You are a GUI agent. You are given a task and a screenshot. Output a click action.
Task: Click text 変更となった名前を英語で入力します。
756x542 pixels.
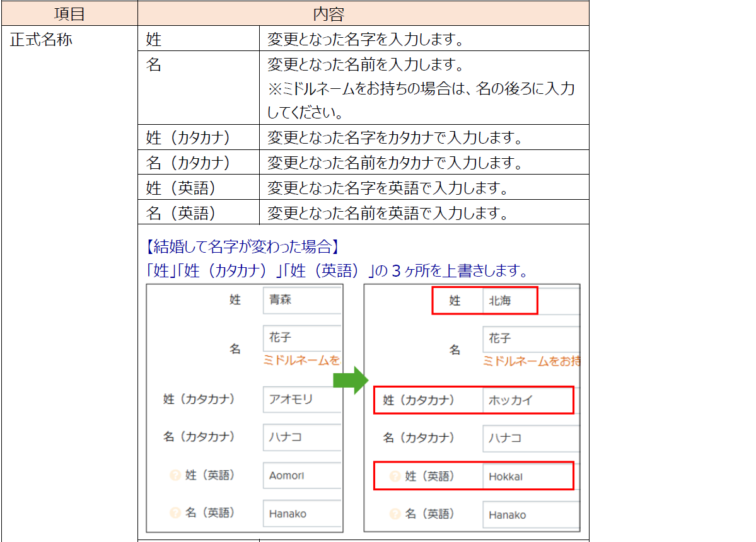click(388, 212)
